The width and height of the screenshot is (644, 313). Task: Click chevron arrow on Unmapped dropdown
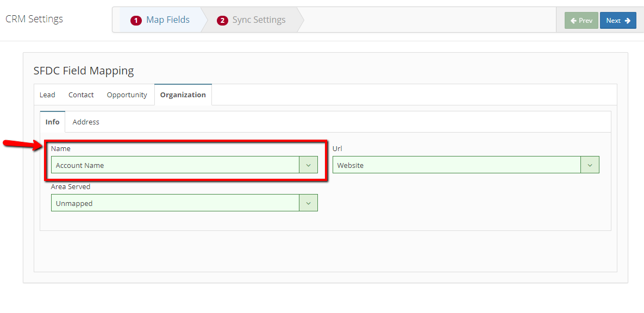pyautogui.click(x=309, y=203)
